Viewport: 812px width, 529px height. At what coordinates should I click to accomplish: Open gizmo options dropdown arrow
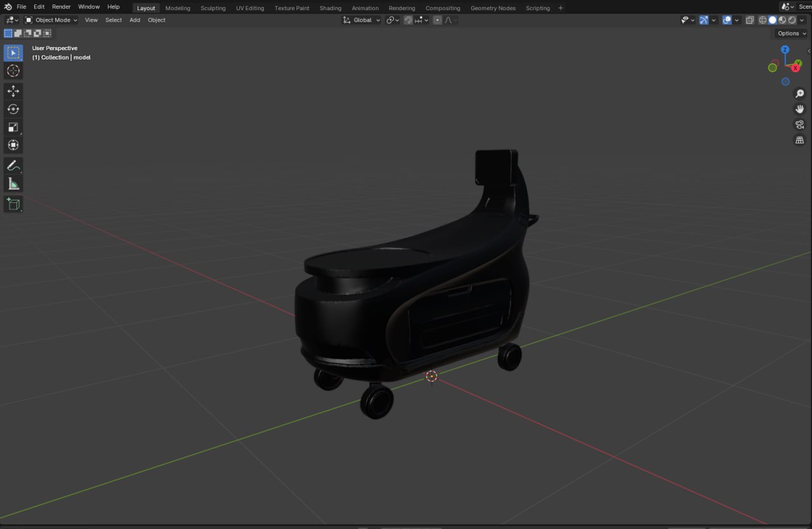714,20
